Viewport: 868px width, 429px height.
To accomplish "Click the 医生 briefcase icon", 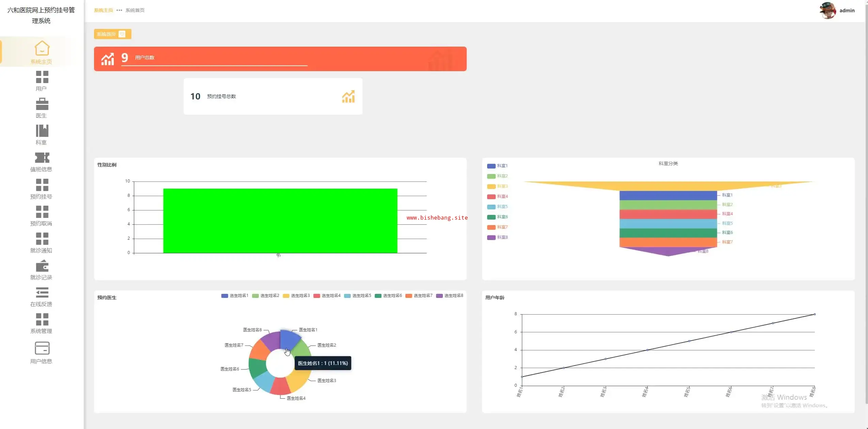I will coord(42,104).
